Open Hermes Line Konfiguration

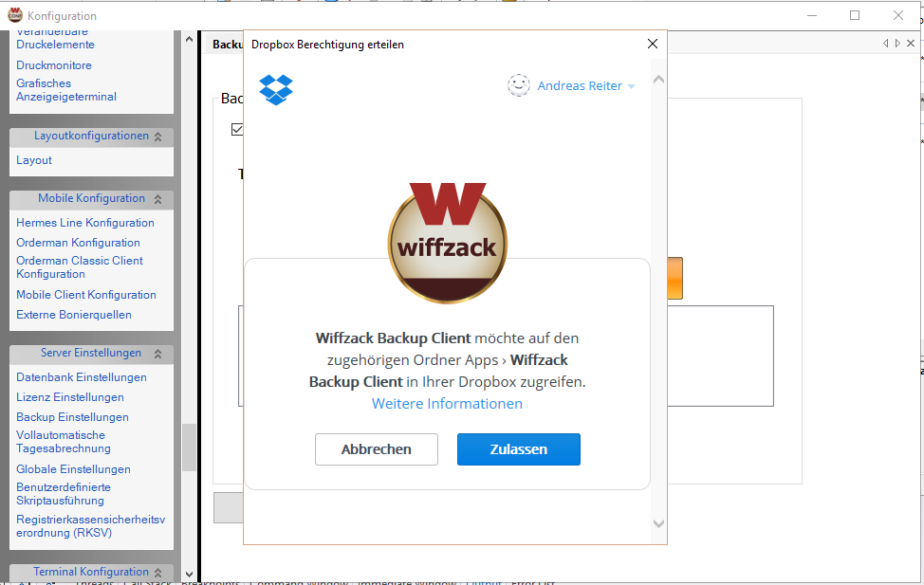(85, 223)
